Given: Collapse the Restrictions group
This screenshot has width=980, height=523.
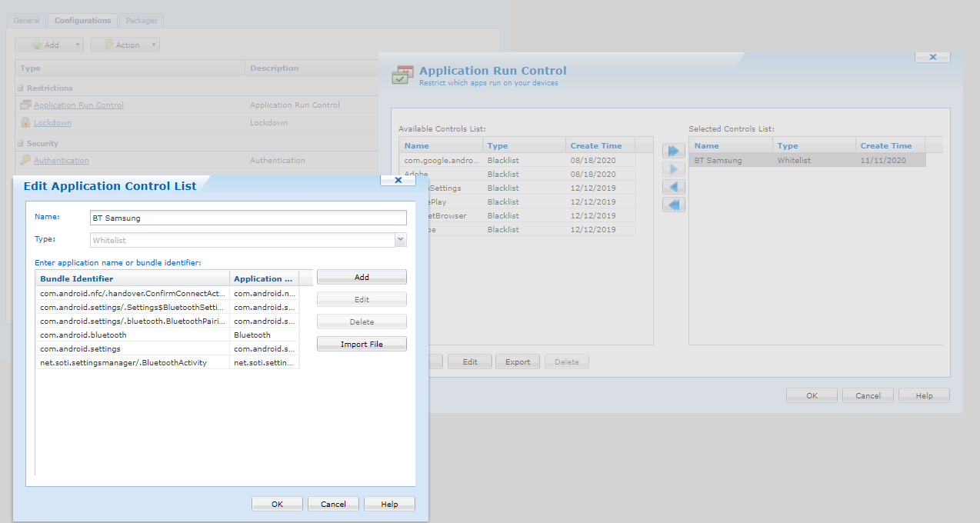Looking at the screenshot, I should coord(21,88).
